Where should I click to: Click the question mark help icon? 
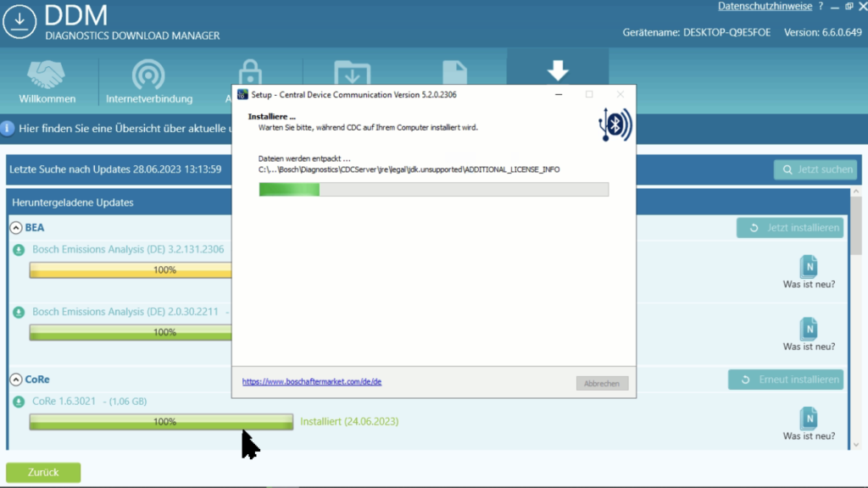(821, 6)
